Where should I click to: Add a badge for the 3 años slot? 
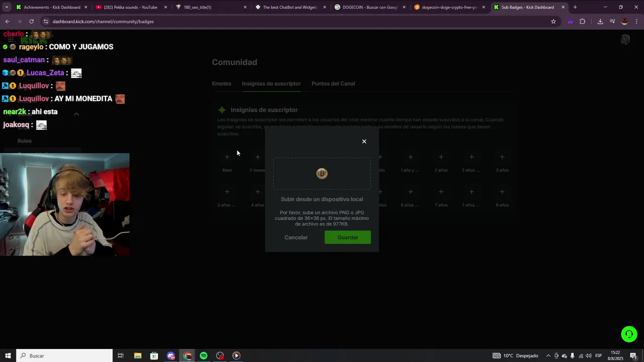tap(502, 157)
